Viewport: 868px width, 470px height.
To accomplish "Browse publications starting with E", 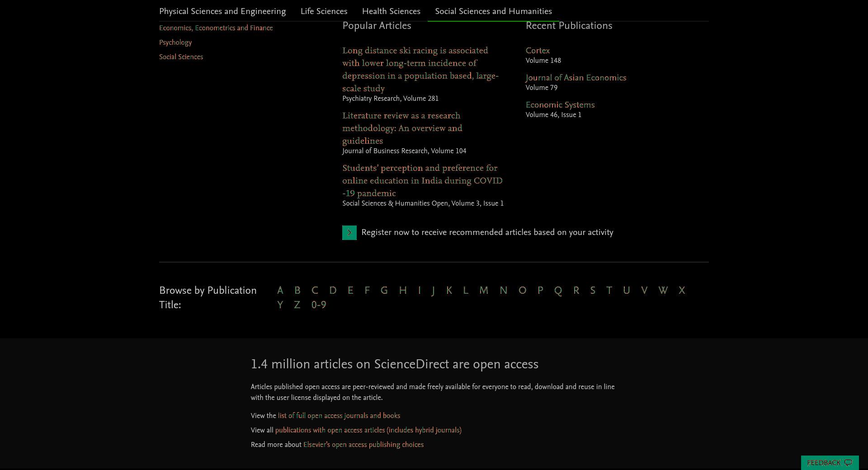I will (x=350, y=291).
